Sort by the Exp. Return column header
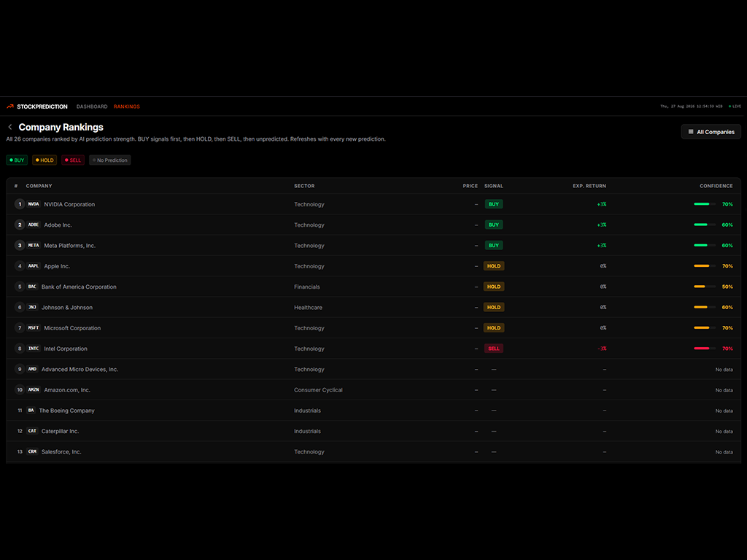Viewport: 747px width, 560px height. click(589, 186)
